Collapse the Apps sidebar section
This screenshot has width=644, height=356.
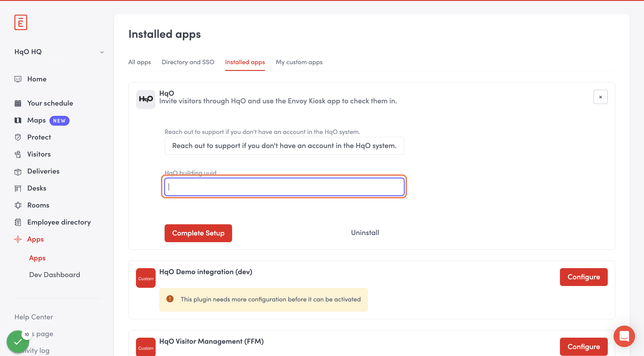pos(35,239)
